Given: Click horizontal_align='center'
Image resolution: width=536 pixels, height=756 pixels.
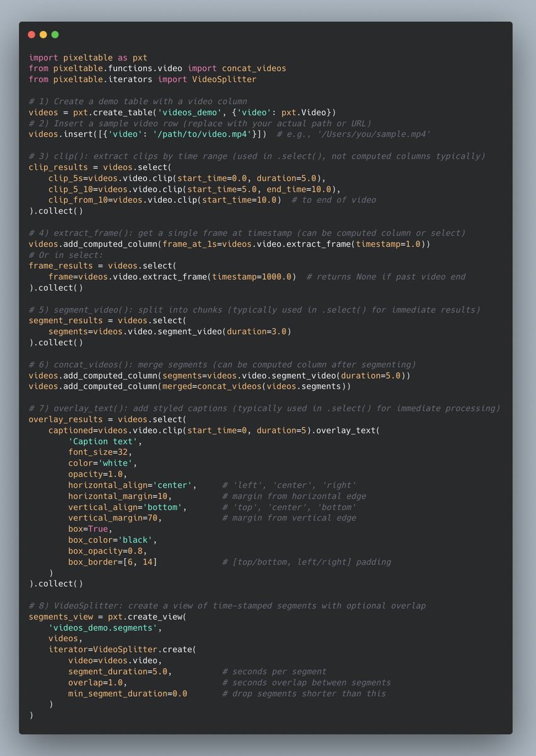Looking at the screenshot, I should coord(132,485).
